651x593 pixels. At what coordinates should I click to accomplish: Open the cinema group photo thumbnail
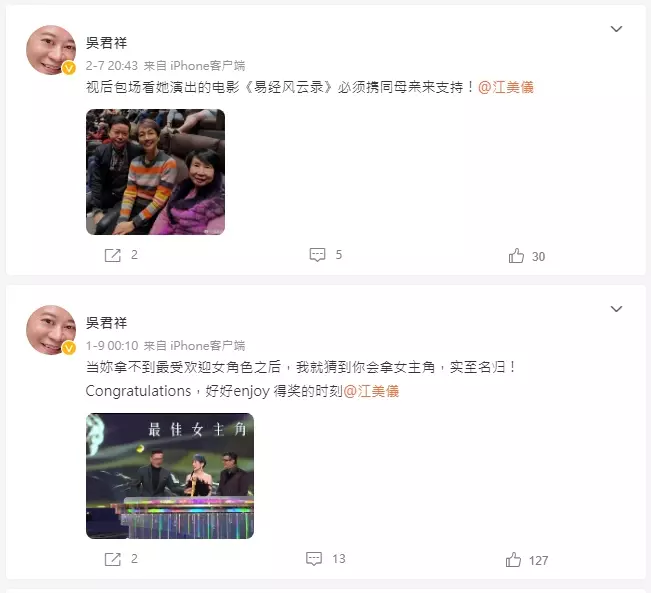pos(155,172)
